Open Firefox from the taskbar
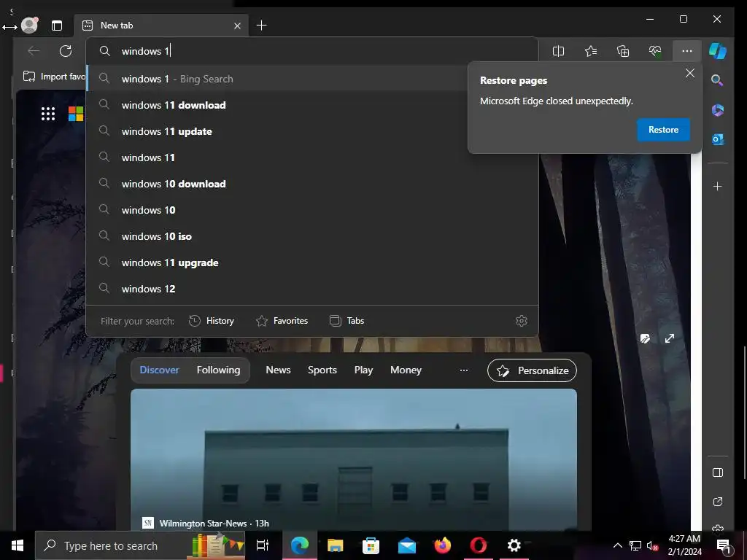The width and height of the screenshot is (747, 560). point(443,545)
